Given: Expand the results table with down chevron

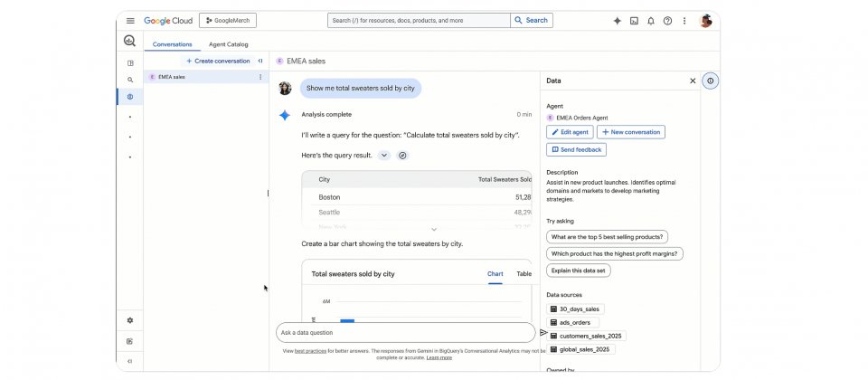Looking at the screenshot, I should pyautogui.click(x=434, y=230).
